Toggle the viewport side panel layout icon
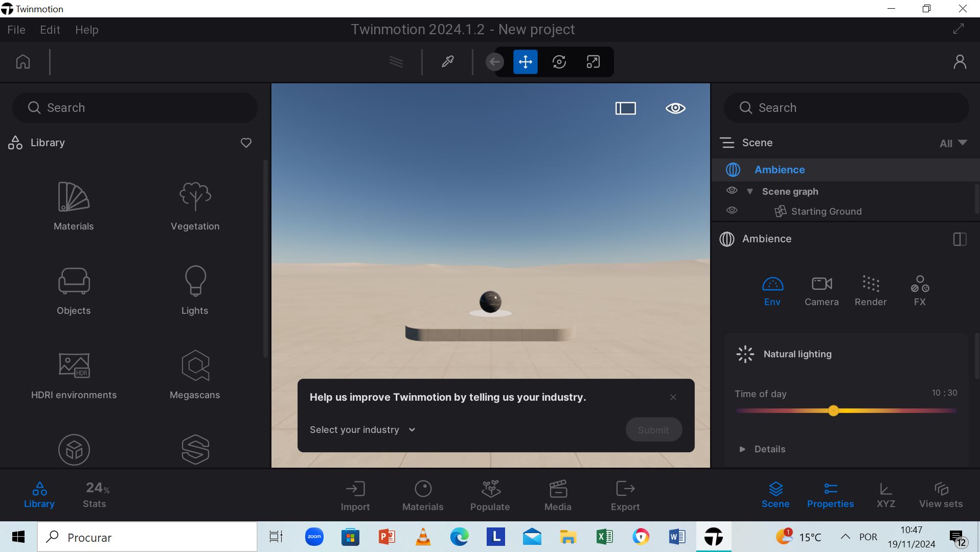980x552 pixels. point(626,108)
